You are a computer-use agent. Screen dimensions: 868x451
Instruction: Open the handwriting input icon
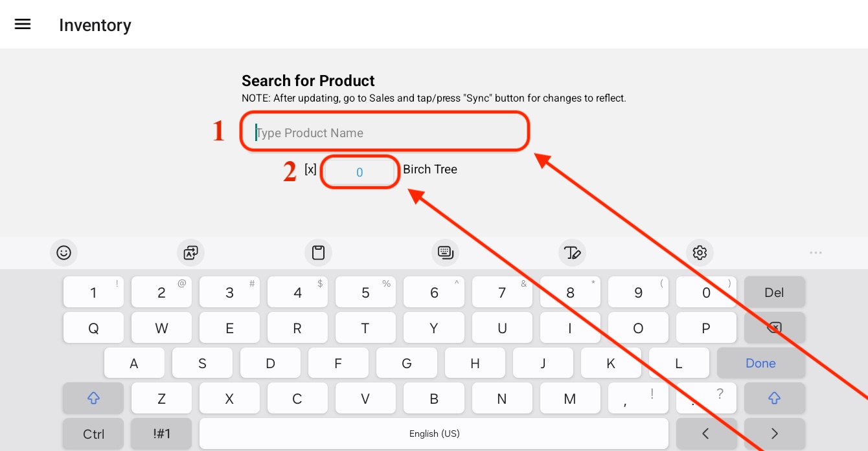coord(572,252)
